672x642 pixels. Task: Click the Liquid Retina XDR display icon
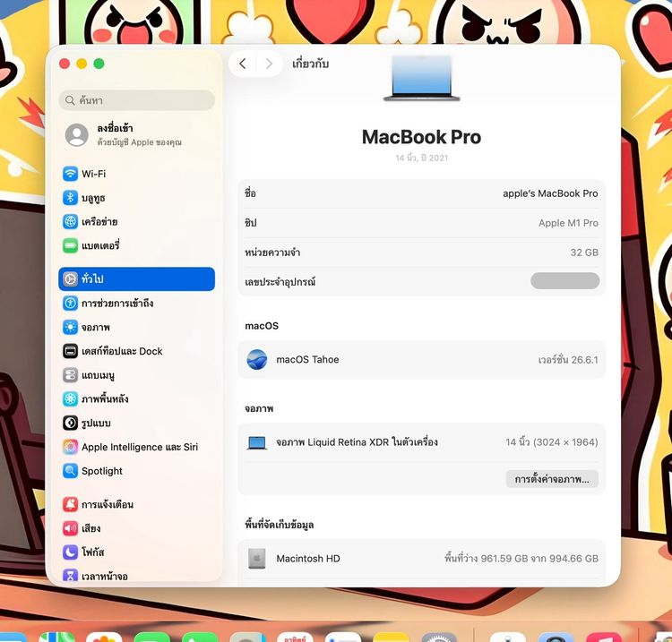click(257, 443)
